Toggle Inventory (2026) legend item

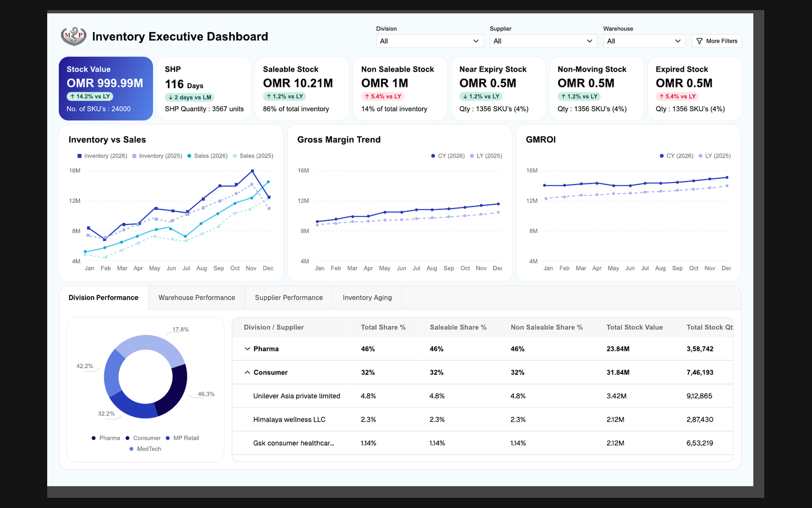click(102, 156)
